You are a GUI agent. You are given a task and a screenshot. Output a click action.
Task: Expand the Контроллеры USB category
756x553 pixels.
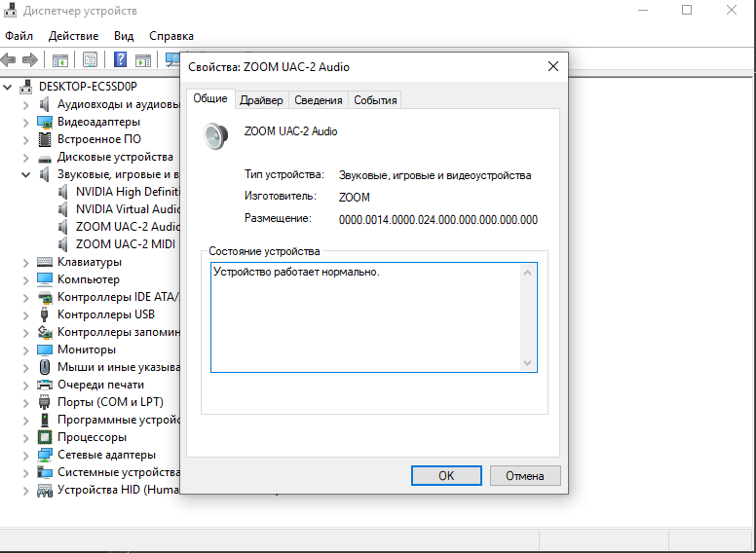(26, 315)
